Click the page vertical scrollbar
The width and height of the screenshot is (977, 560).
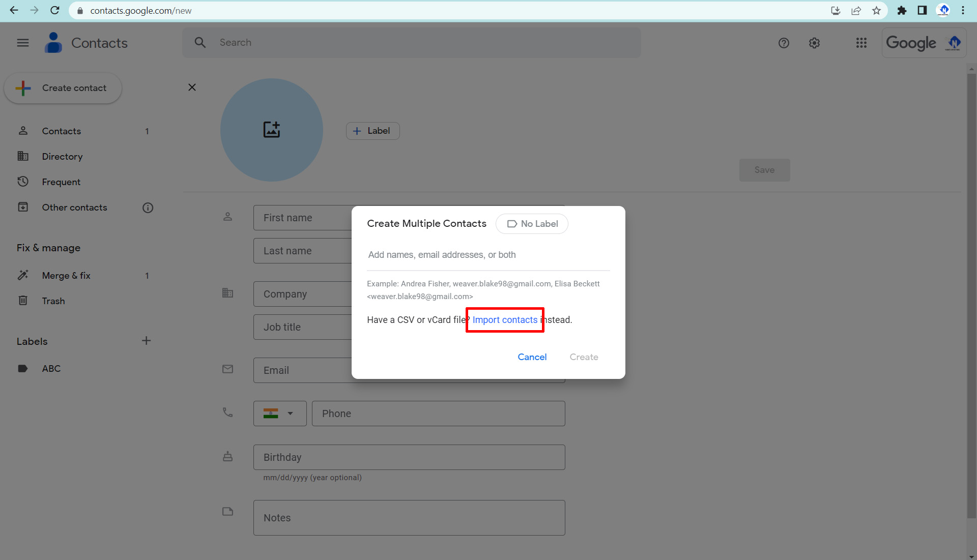click(971, 295)
